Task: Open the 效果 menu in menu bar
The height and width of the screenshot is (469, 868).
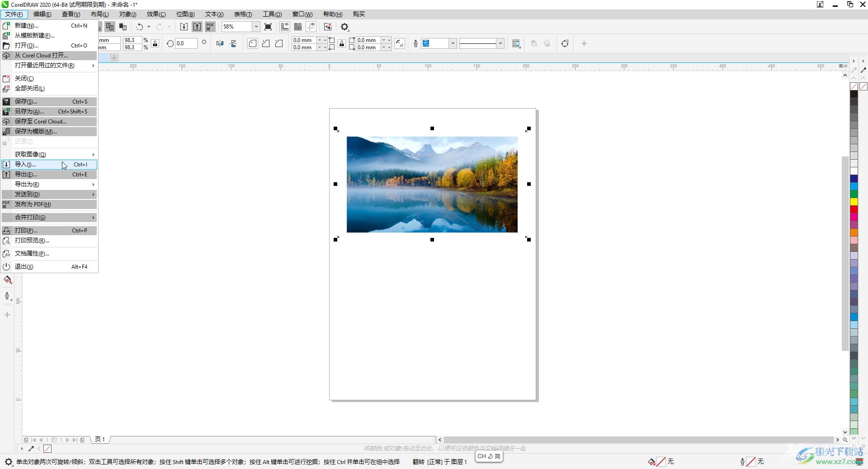Action: coord(156,14)
